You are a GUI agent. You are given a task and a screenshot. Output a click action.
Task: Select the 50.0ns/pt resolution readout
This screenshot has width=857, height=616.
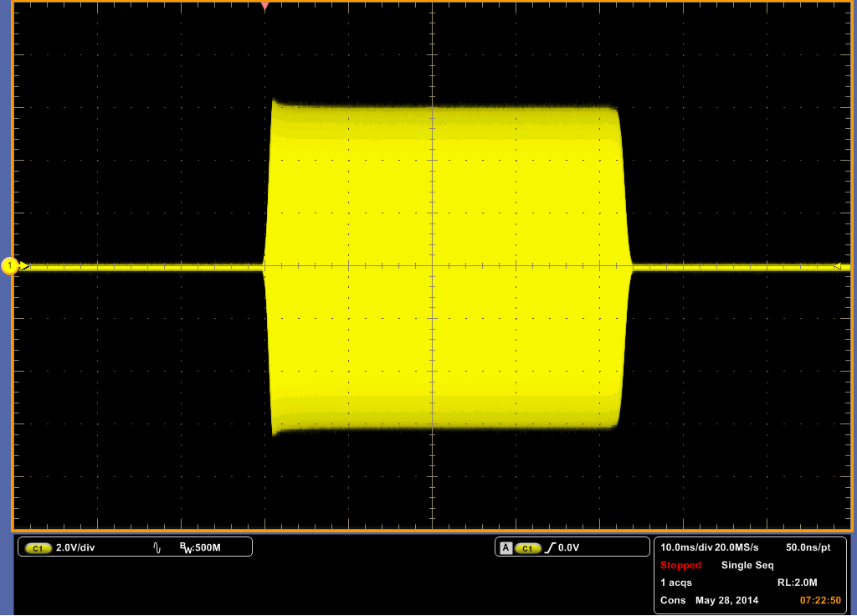(x=808, y=547)
